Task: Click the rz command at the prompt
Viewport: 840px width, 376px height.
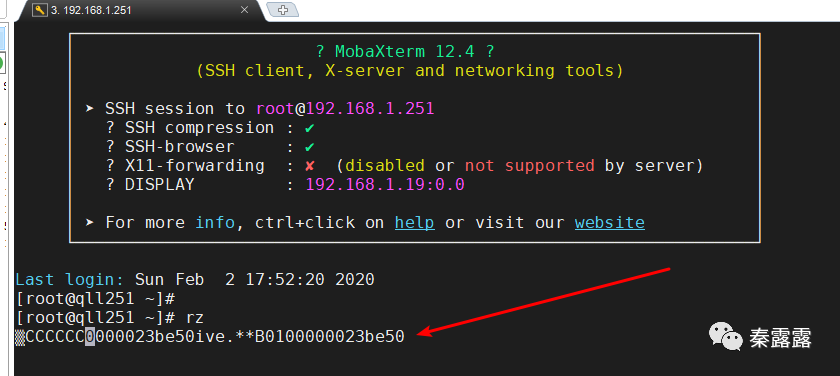Action: (x=194, y=318)
